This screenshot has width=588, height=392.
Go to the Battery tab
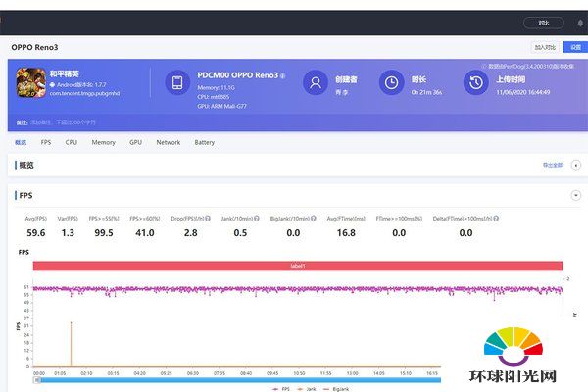pos(205,142)
